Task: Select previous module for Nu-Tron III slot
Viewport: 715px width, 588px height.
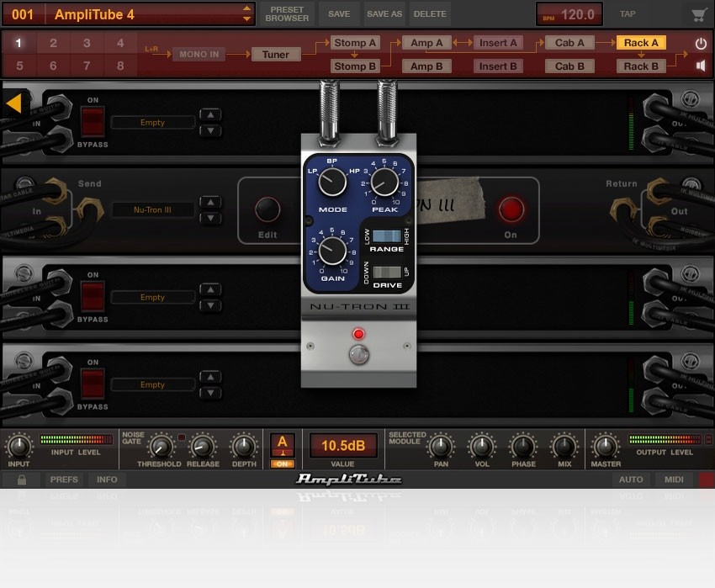Action: click(x=210, y=202)
